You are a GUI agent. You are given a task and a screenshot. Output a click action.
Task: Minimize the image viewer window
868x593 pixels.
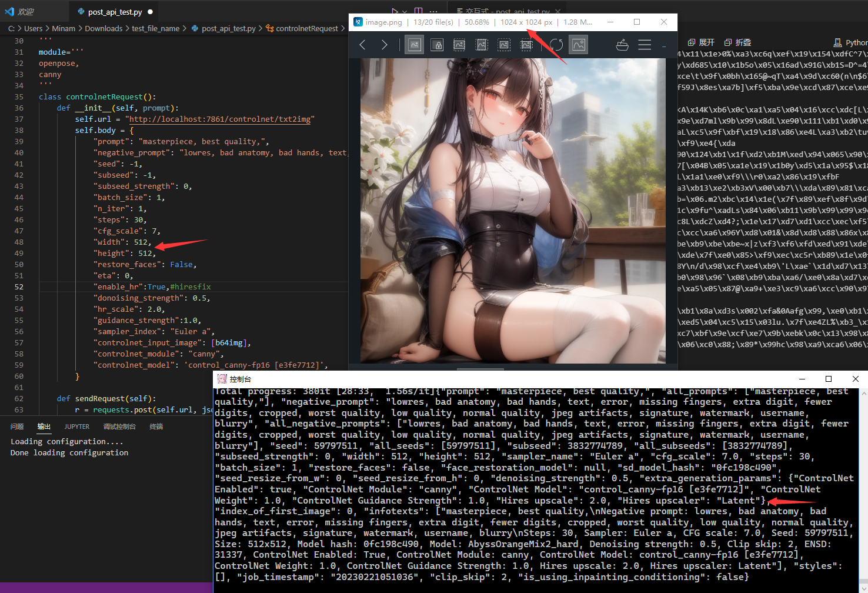(610, 22)
